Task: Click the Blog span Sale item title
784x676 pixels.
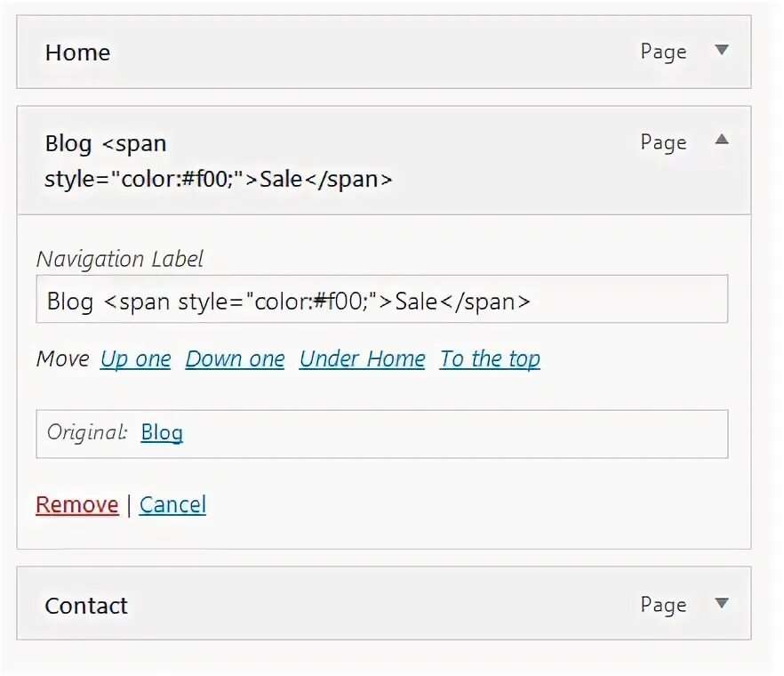Action: pos(218,161)
